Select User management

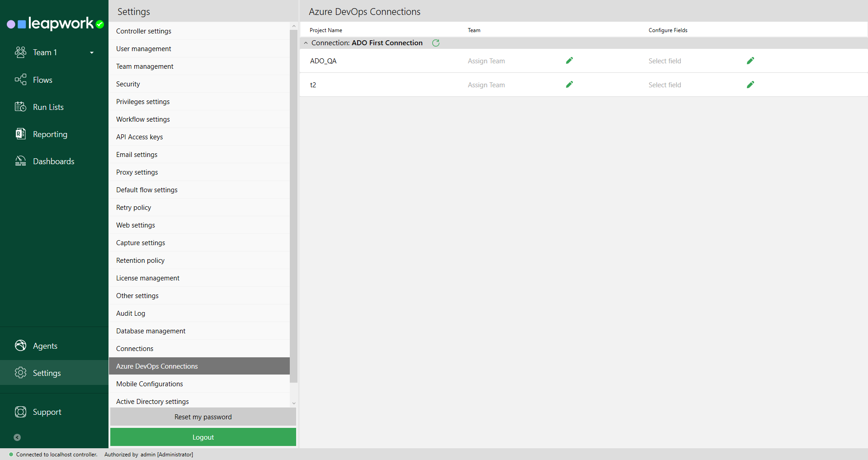[199, 49]
